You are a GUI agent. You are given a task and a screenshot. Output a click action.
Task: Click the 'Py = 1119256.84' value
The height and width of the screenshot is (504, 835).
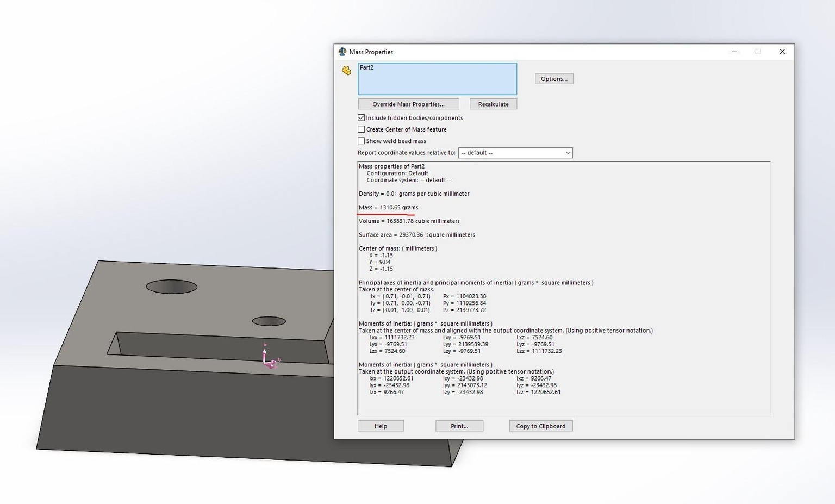click(464, 303)
